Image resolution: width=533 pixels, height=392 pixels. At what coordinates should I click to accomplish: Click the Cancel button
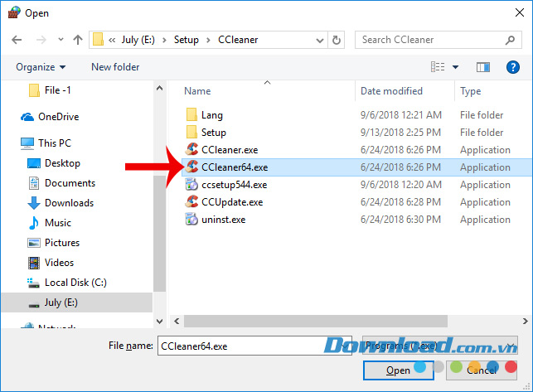(x=482, y=370)
